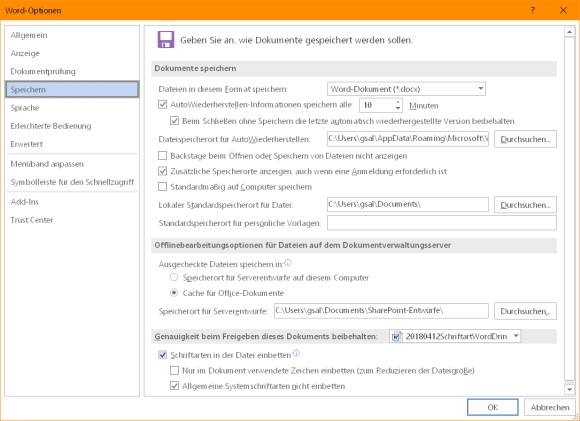
Task: Click the Word document icon in Genauigkeit dropdown
Action: pos(397,336)
